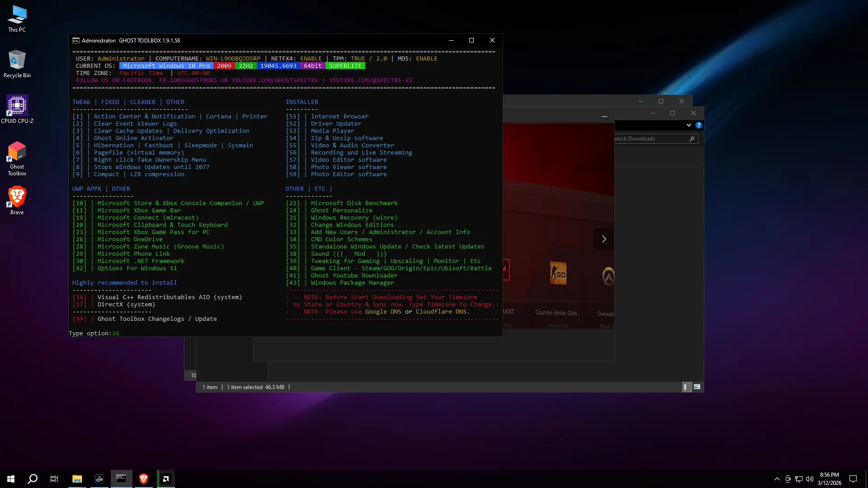868x488 pixels.
Task: Open network status tray icon
Action: pos(799,479)
